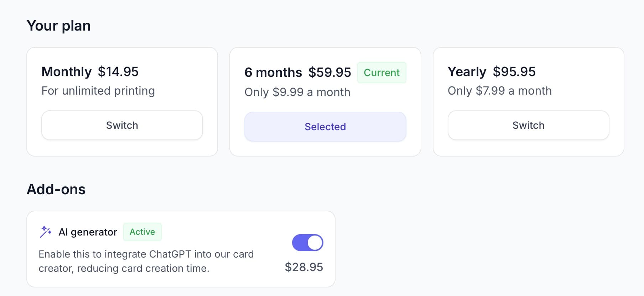The height and width of the screenshot is (296, 644).
Task: Click the $28.95 add-on price
Action: tap(303, 267)
